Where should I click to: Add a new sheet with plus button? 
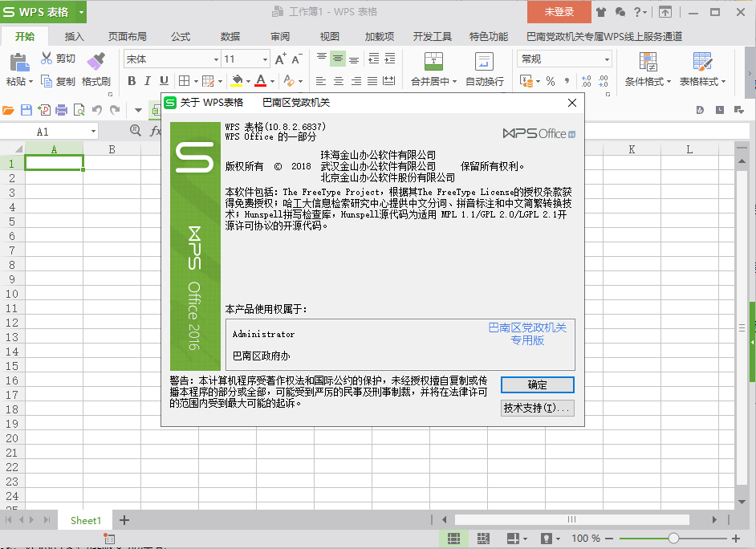click(124, 520)
